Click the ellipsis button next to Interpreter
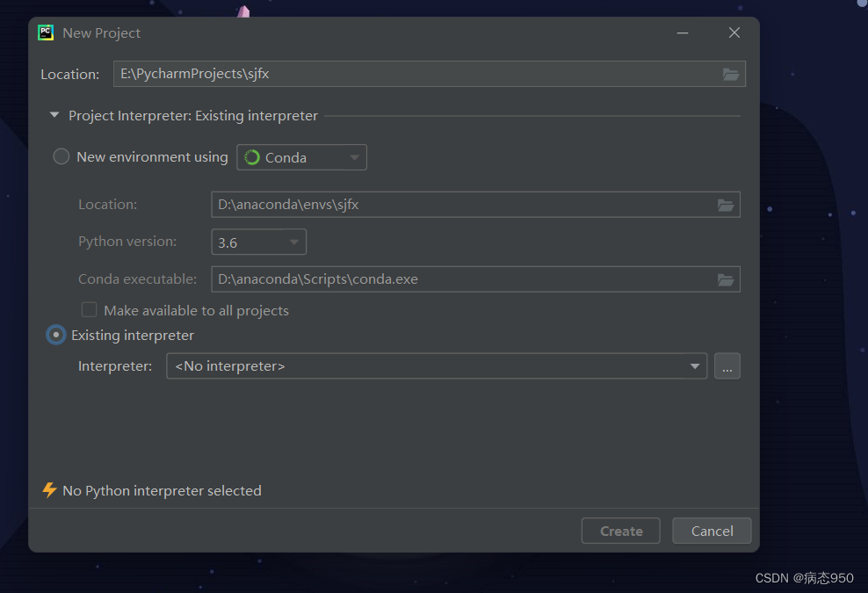This screenshot has width=868, height=593. pos(727,366)
